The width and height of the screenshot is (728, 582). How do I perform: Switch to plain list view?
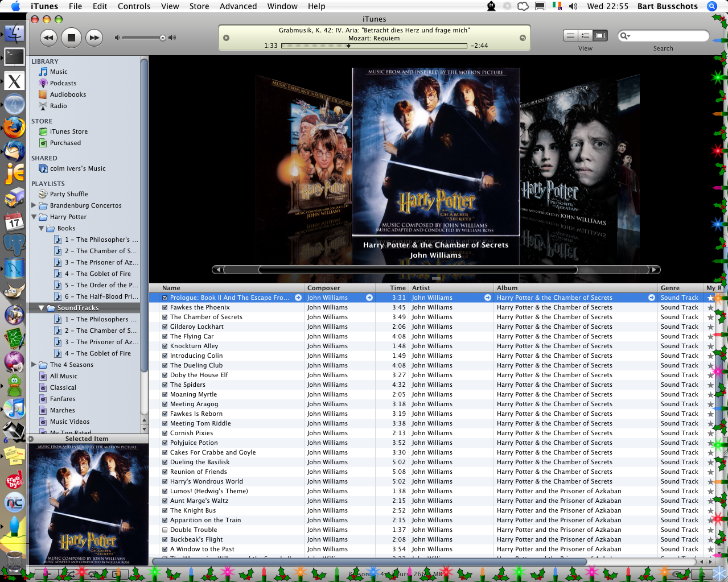point(570,36)
